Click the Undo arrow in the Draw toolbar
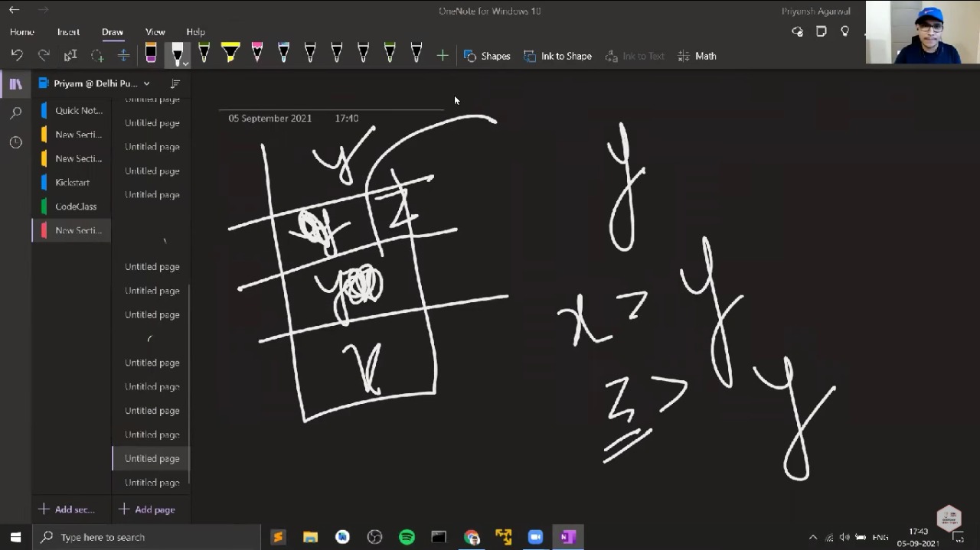980x550 pixels. (x=17, y=55)
